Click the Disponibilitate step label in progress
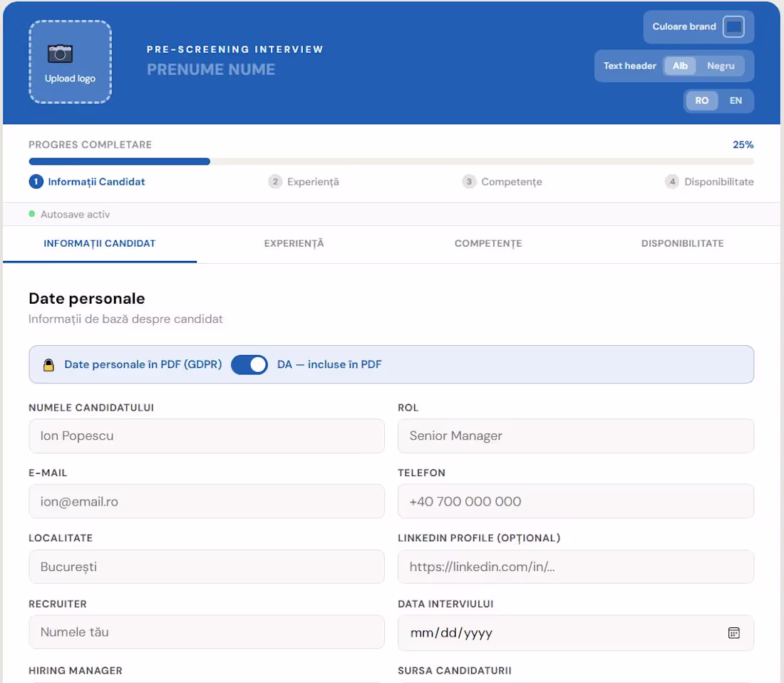The width and height of the screenshot is (784, 683). 719,182
